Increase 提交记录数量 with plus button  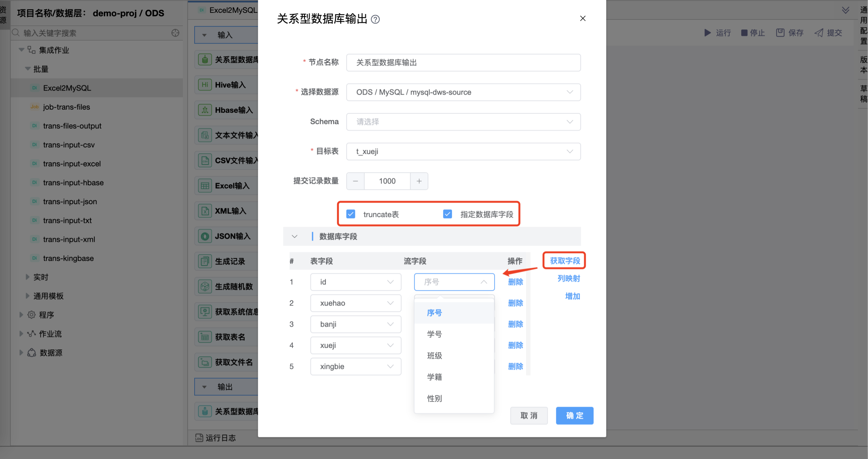[x=419, y=181]
